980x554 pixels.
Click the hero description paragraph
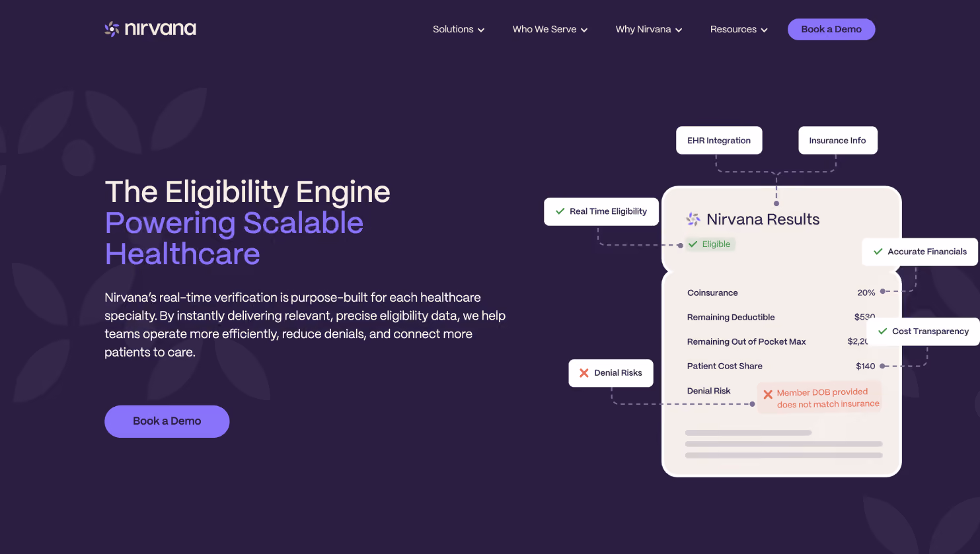[305, 325]
